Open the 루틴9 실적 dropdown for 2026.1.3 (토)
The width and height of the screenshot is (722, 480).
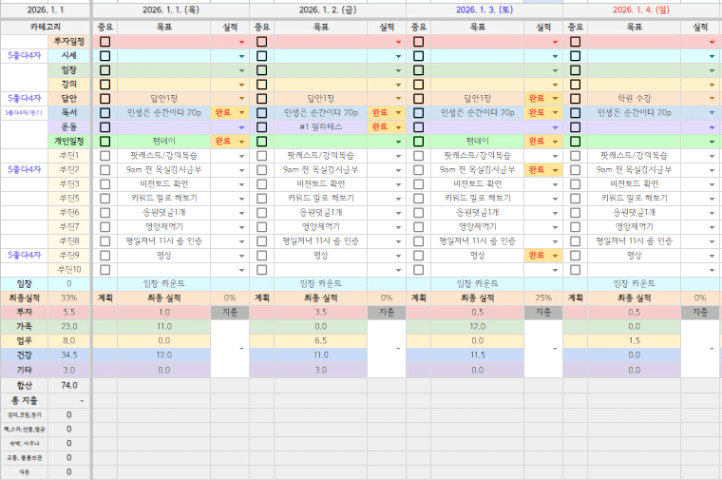[x=555, y=256]
